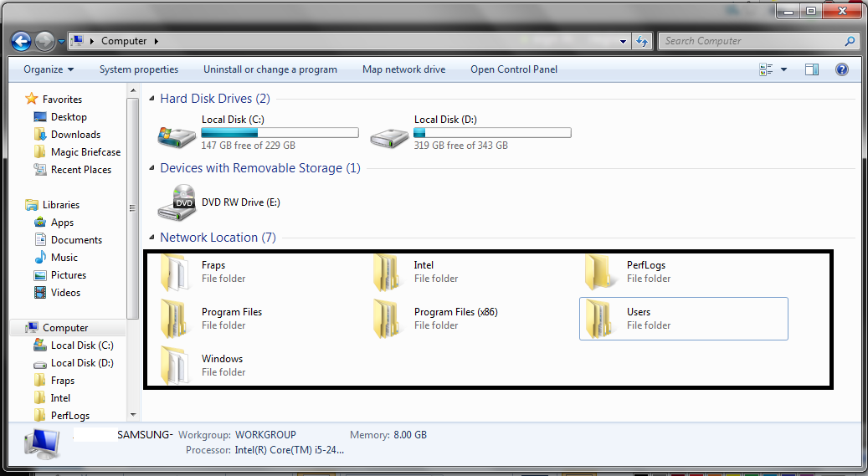The width and height of the screenshot is (868, 476).
Task: Select the Users folder icon
Action: [x=600, y=319]
